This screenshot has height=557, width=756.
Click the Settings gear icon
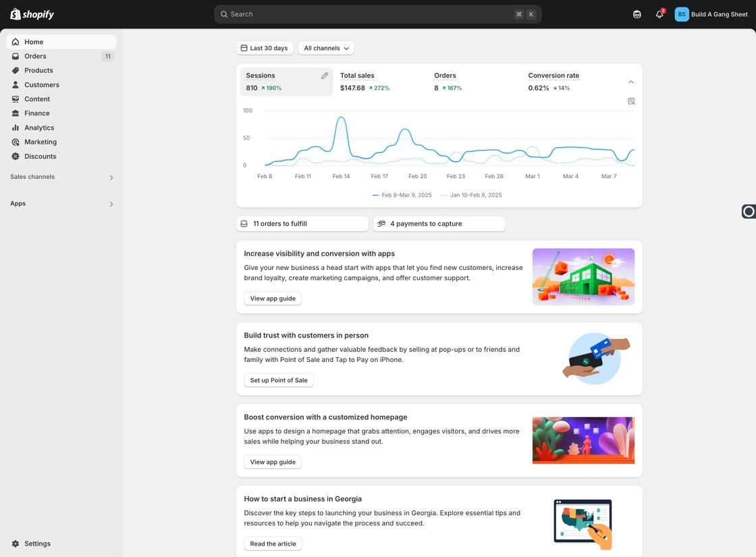16,543
